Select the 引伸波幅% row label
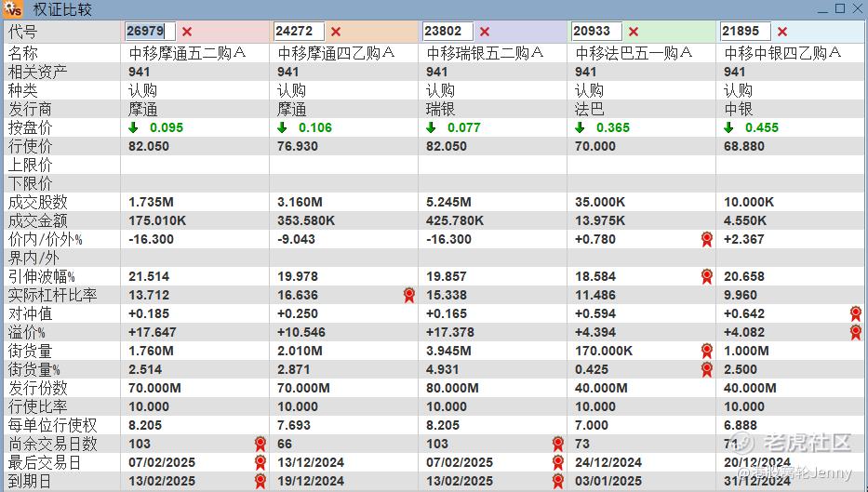868x492 pixels. point(42,276)
